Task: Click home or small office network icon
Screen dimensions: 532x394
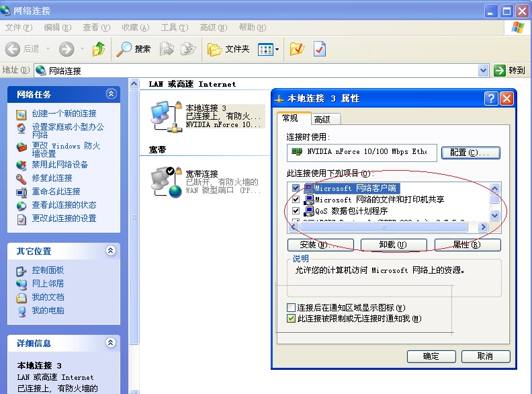Action: tap(21, 128)
